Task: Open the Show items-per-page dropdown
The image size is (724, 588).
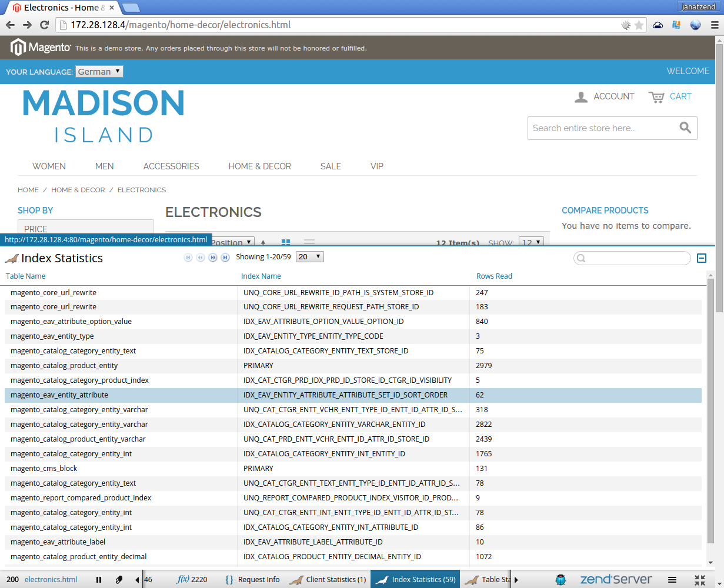Action: pyautogui.click(x=531, y=242)
